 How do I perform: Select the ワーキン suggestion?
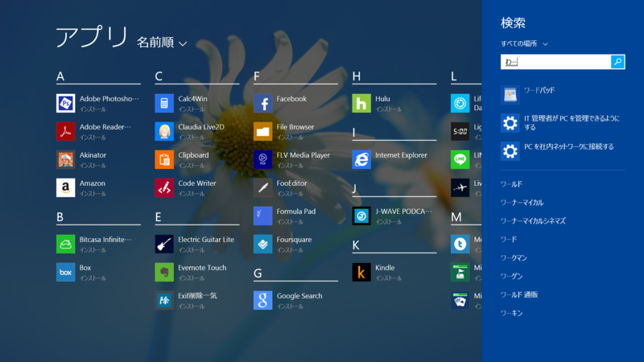(511, 313)
